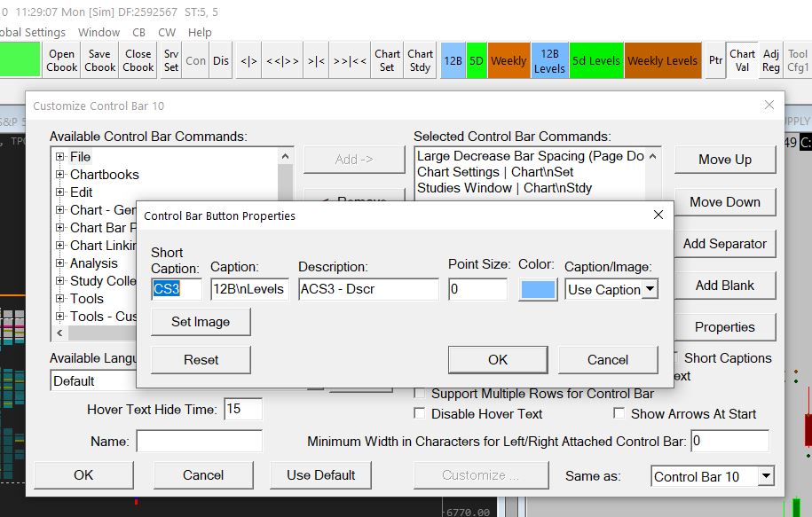Viewport: 812px width, 517px height.
Task: Click the Close Cbook toolbar button
Action: point(138,60)
